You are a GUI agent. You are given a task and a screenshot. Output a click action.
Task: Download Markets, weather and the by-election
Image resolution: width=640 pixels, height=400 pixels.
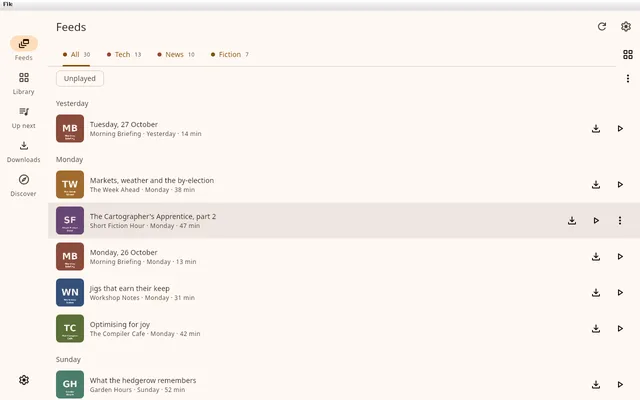tap(596, 184)
